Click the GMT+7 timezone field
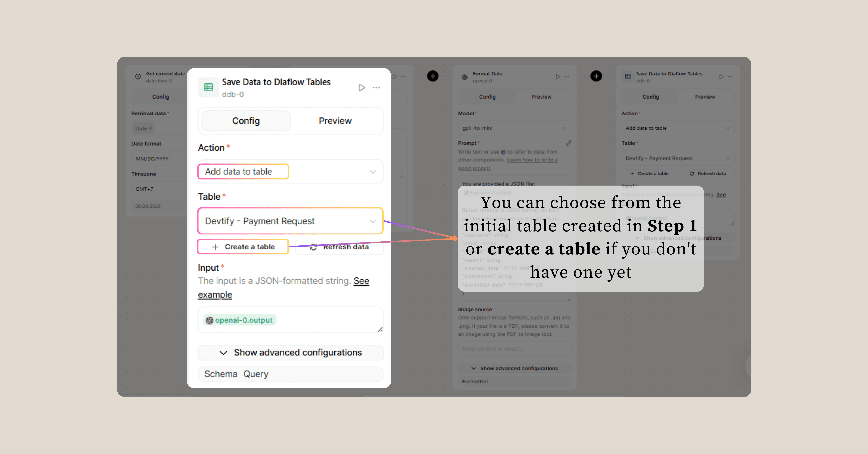The width and height of the screenshot is (868, 454). pos(159,189)
